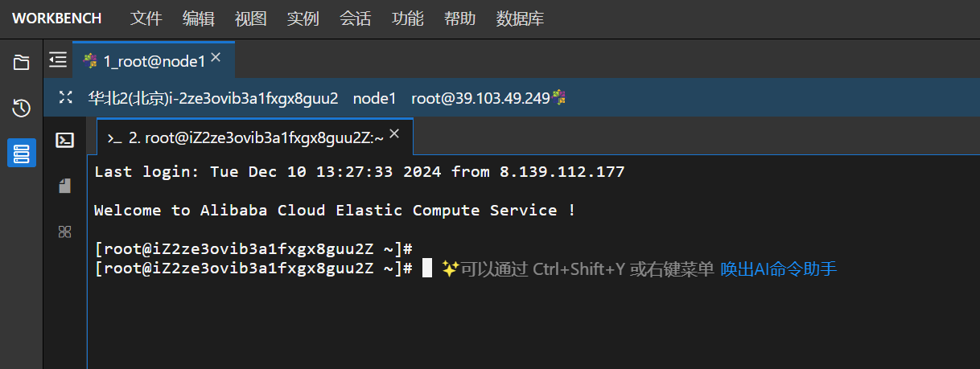Collapse the sidebar with the indent icon
This screenshot has width=980, height=369.
58,59
